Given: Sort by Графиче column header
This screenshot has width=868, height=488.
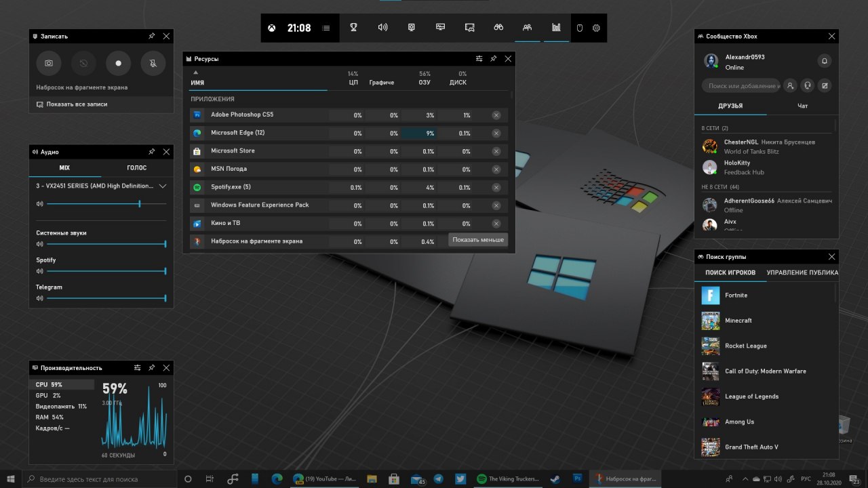Looking at the screenshot, I should tap(382, 82).
